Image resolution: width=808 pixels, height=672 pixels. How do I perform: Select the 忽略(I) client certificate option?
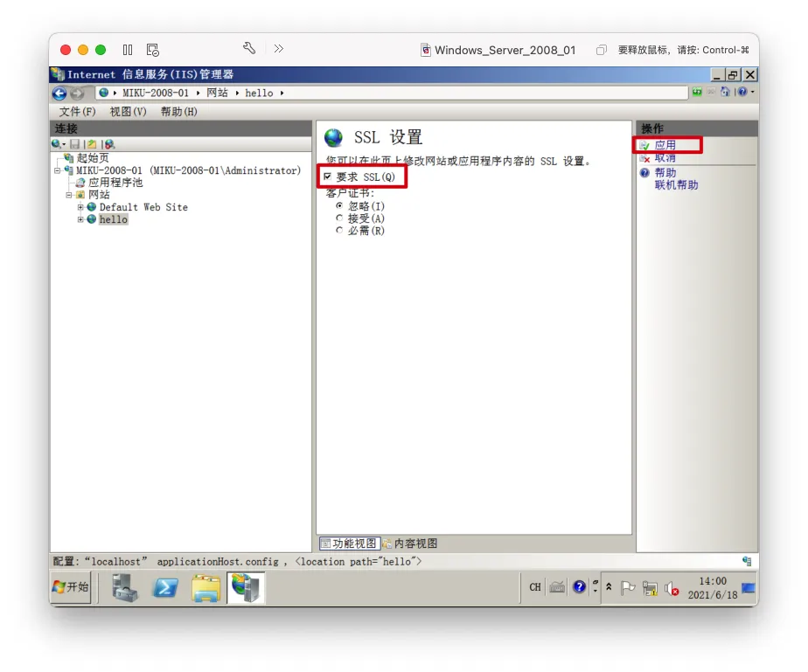339,205
